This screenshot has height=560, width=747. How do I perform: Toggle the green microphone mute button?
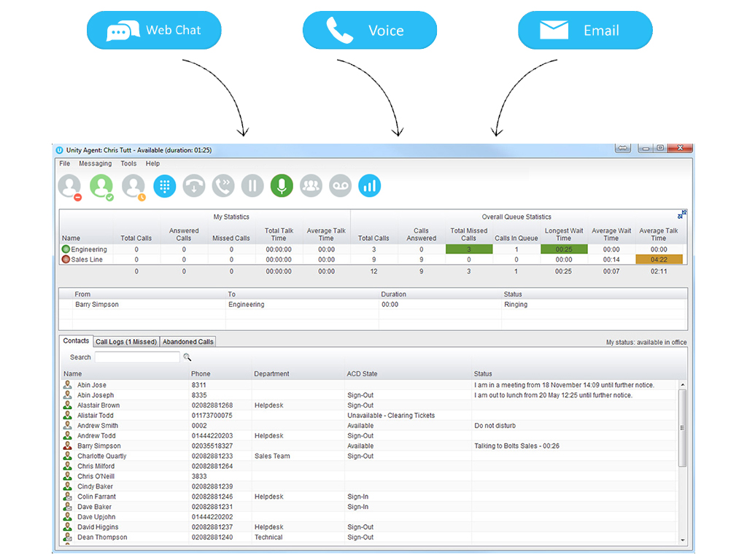click(282, 186)
